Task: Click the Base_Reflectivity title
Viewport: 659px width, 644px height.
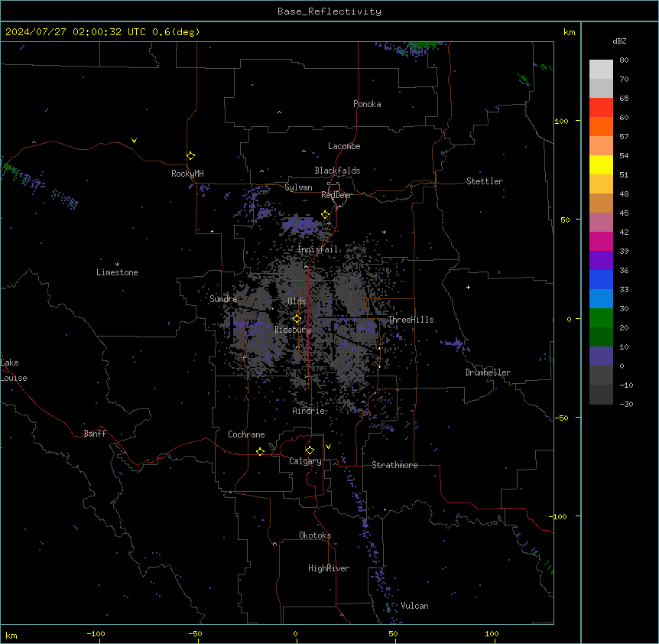Action: coord(329,11)
